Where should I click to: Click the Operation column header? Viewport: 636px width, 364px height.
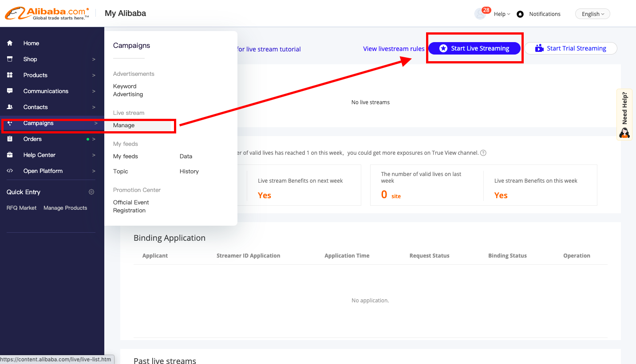(x=577, y=256)
